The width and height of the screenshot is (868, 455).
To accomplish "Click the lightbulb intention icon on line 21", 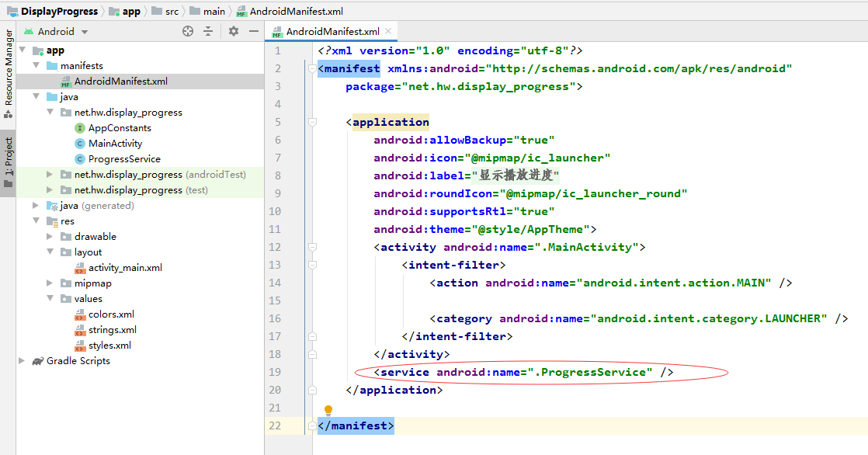I will point(328,410).
